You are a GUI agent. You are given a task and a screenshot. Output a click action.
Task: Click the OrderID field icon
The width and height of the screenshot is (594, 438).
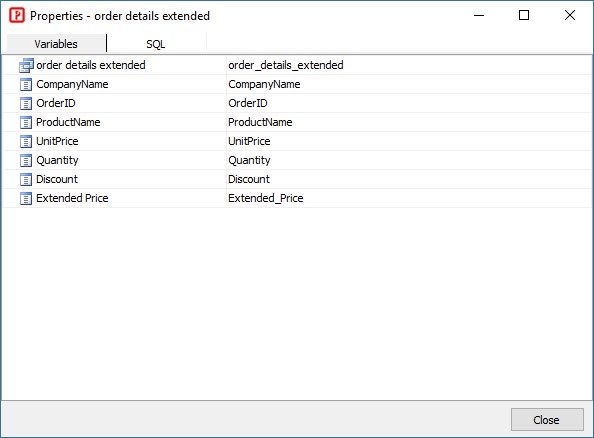pyautogui.click(x=26, y=103)
